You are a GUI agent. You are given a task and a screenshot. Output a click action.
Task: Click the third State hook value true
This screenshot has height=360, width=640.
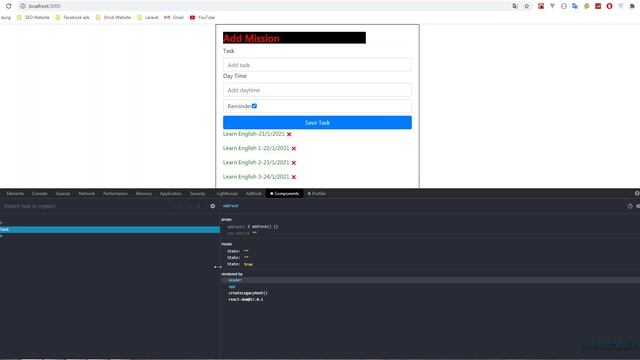tap(248, 264)
